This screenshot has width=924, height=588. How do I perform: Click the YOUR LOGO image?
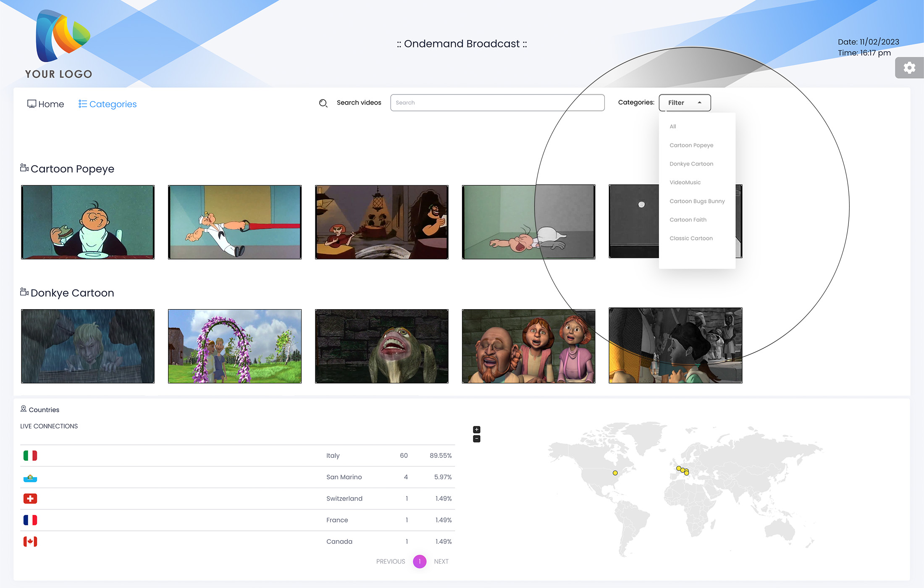(59, 44)
